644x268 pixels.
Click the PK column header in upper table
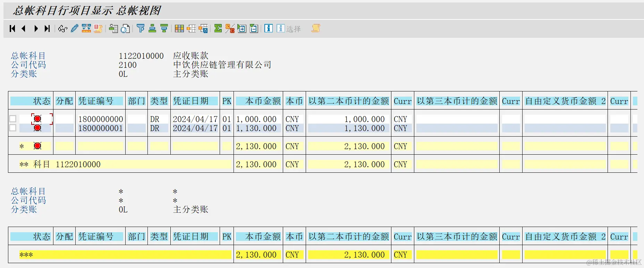point(227,101)
